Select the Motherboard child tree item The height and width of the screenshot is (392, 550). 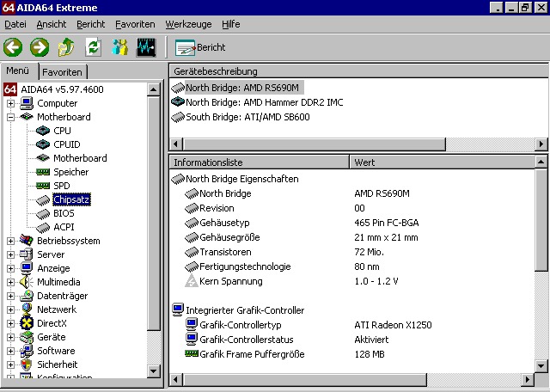coord(80,158)
